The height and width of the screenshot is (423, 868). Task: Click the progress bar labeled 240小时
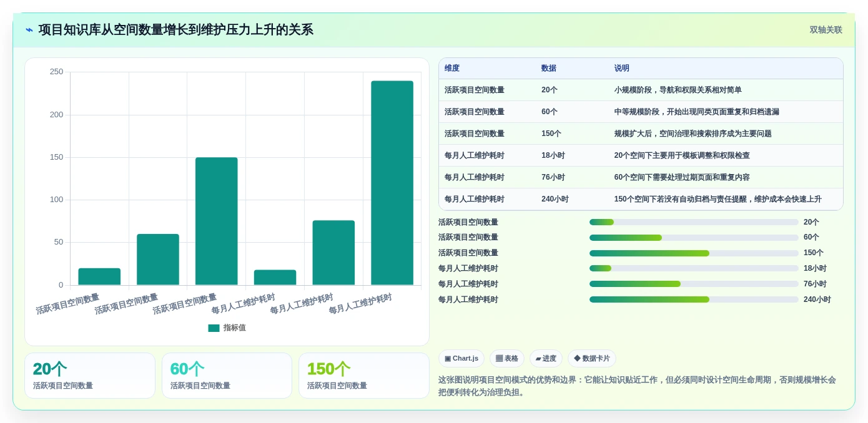tap(694, 299)
